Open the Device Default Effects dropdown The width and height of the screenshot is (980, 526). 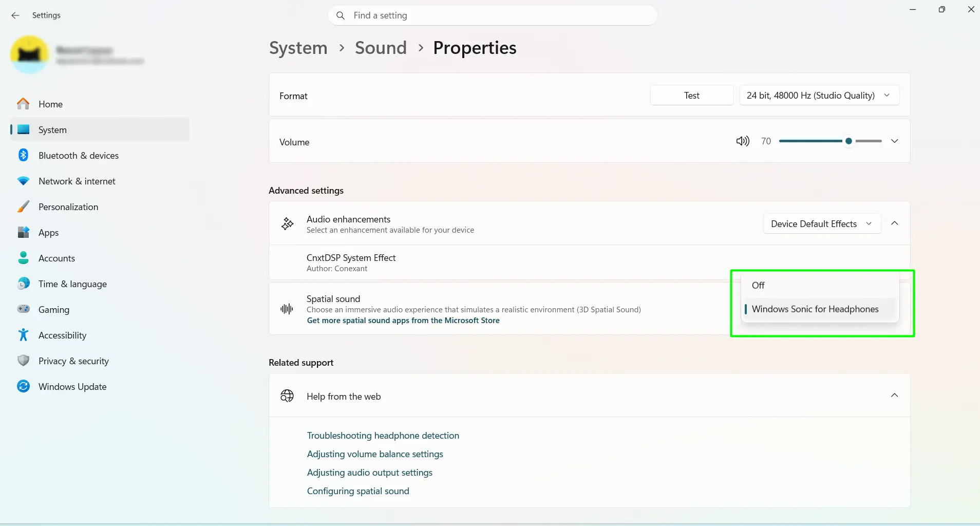pyautogui.click(x=822, y=223)
